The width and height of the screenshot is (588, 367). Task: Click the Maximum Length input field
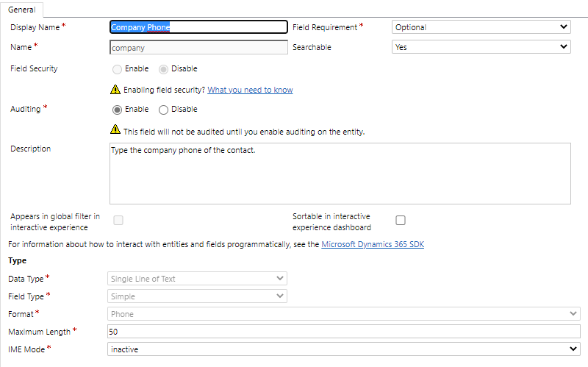344,332
